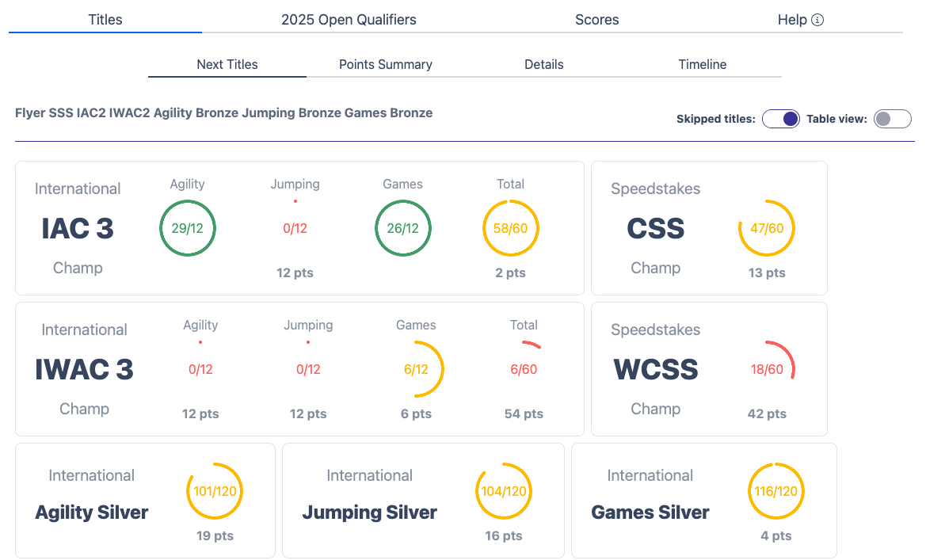This screenshot has width=926, height=560.
Task: Select the Games Silver 116/120 progress ring
Action: (x=776, y=491)
